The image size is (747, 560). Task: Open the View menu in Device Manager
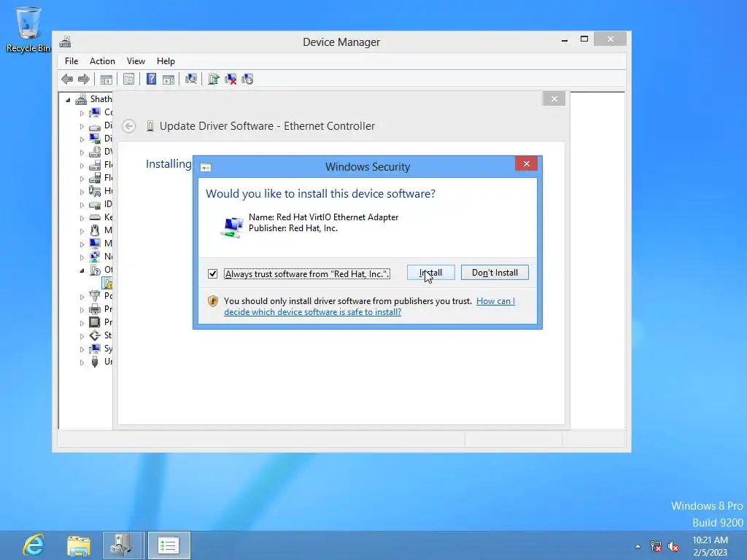(x=136, y=61)
